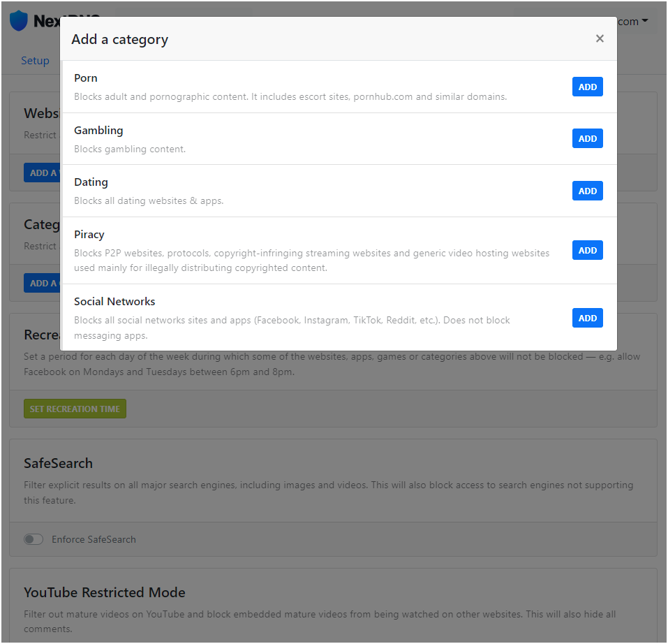Add the Dating category

[587, 191]
